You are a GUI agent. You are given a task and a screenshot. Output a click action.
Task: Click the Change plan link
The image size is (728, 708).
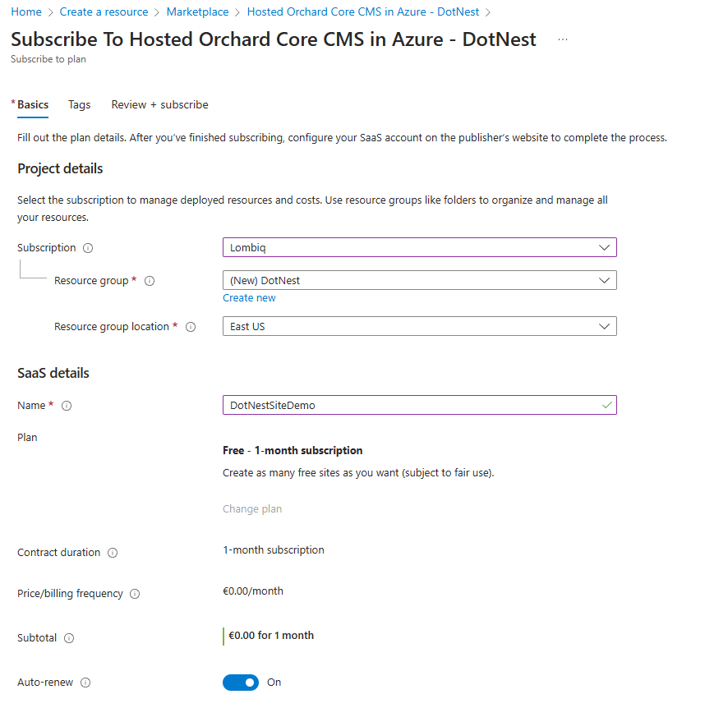(252, 509)
